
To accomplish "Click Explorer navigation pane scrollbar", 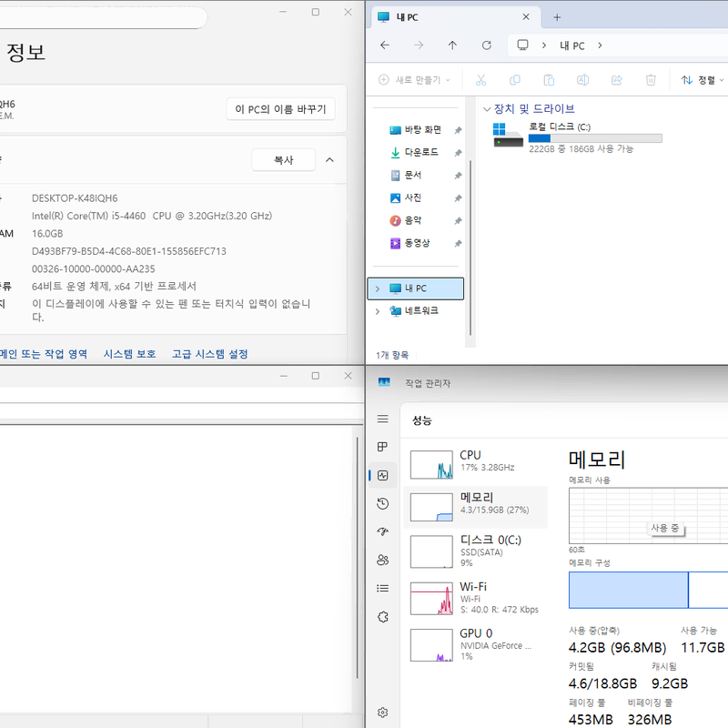I will 470,248.
